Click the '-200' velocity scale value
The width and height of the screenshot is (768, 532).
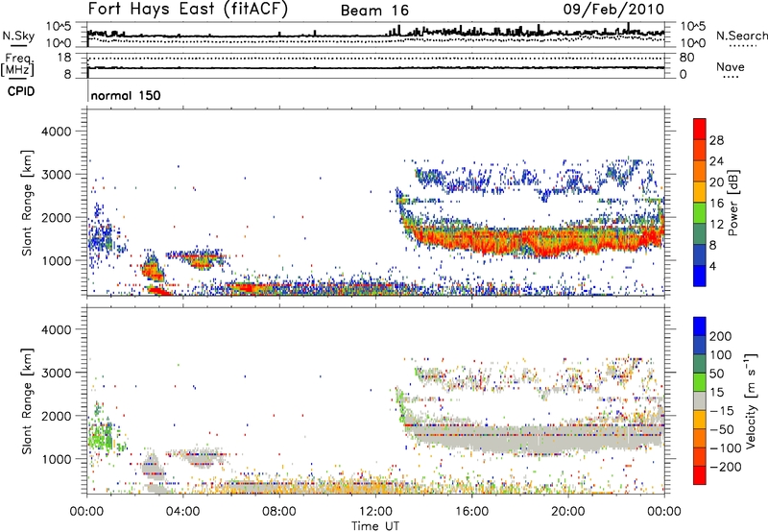[x=726, y=467]
